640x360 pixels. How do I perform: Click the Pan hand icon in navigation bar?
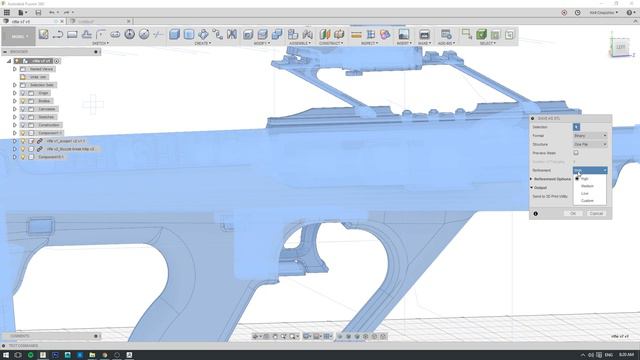(x=275, y=336)
